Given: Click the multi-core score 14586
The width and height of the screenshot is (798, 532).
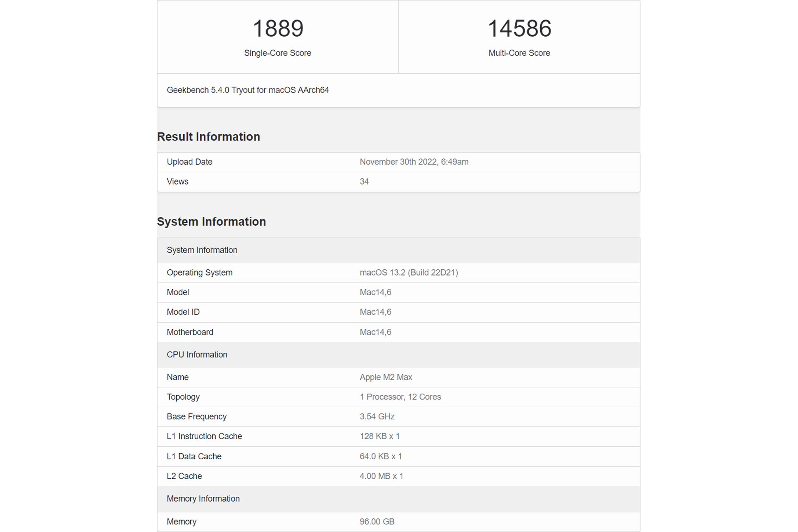Looking at the screenshot, I should [x=519, y=29].
